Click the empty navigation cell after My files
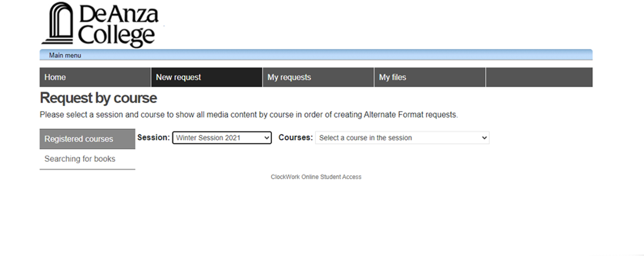This screenshot has height=256, width=644. [539, 77]
